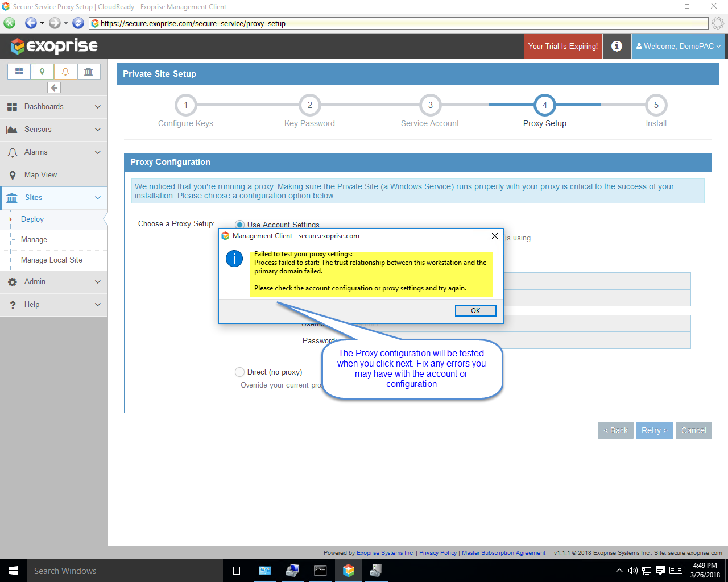
Task: Open browser settings gear icon
Action: (718, 23)
